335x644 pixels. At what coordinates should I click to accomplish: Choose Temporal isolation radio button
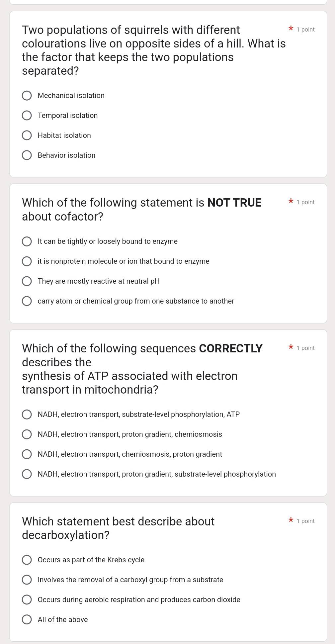(x=27, y=116)
